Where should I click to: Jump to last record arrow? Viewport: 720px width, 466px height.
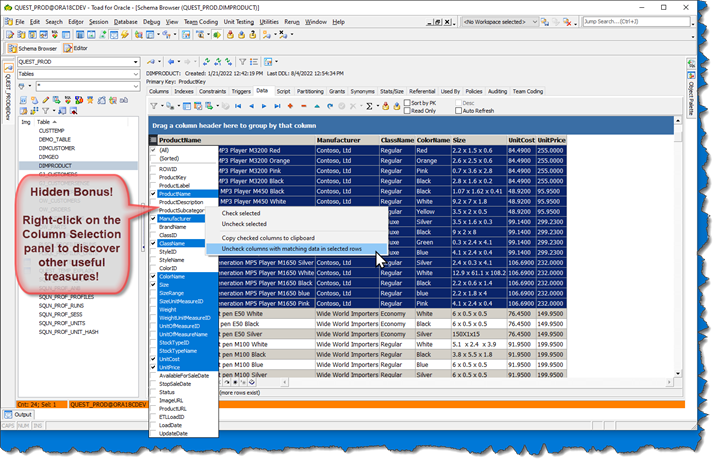pyautogui.click(x=277, y=106)
